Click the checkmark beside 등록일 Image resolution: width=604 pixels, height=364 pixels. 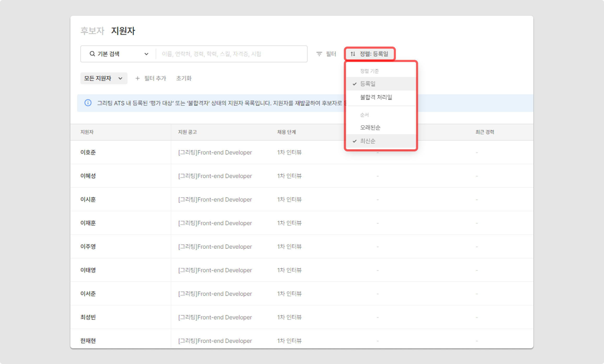355,84
